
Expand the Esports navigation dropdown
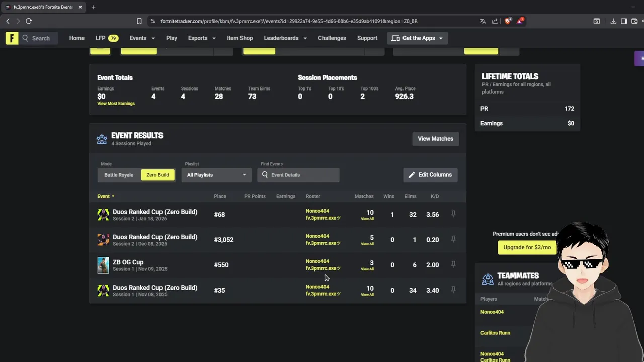[202, 38]
